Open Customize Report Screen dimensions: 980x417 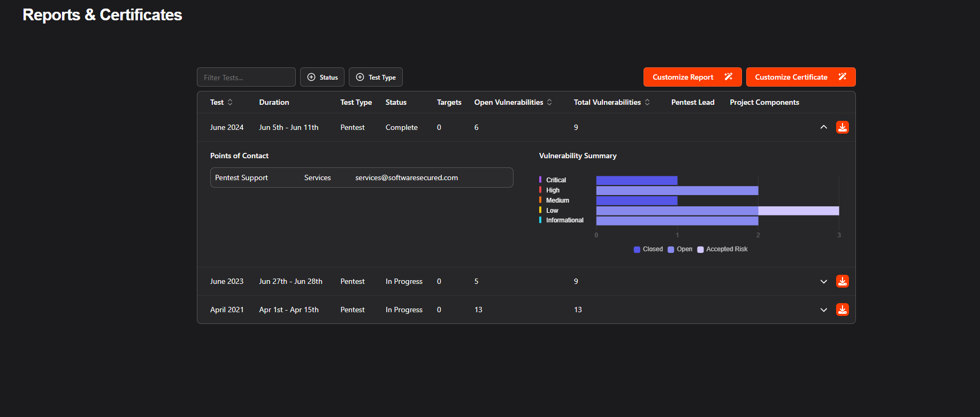(x=692, y=77)
